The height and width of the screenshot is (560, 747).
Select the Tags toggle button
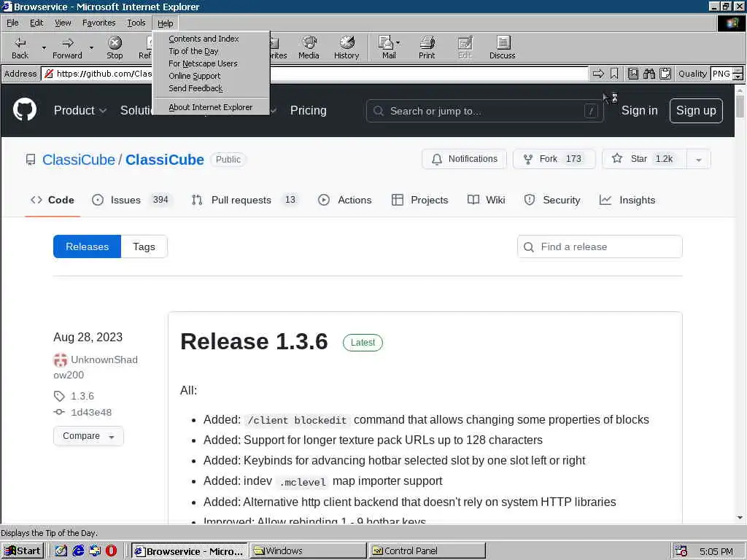pyautogui.click(x=144, y=246)
